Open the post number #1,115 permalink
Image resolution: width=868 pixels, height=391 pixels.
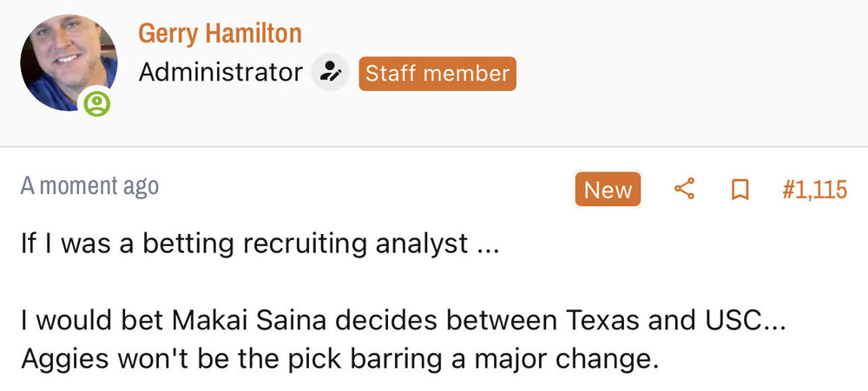[x=814, y=190]
